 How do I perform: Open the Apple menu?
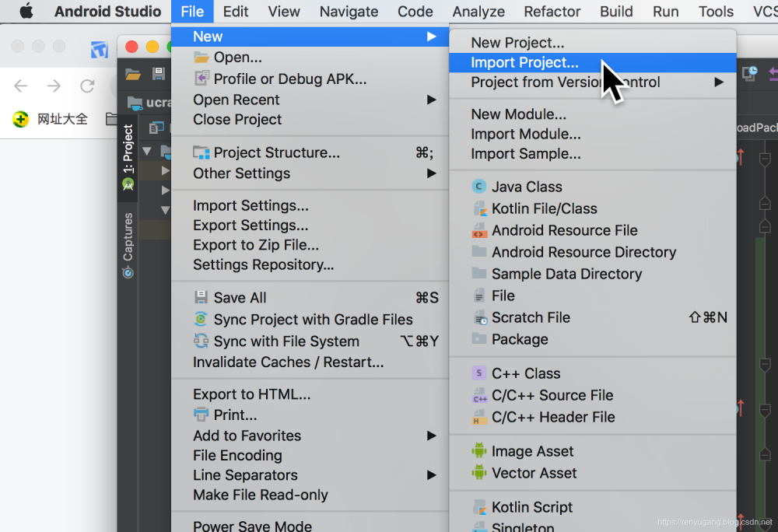point(26,12)
